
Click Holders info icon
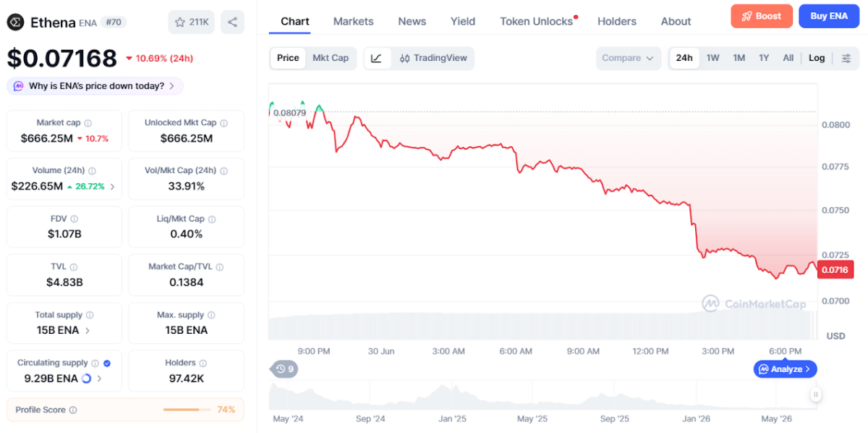(203, 363)
